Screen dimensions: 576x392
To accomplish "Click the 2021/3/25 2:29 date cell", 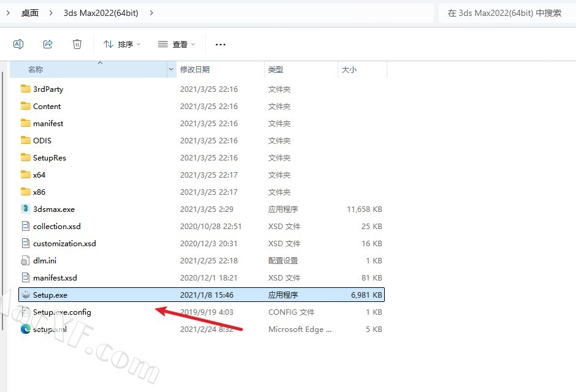I will pyautogui.click(x=207, y=209).
